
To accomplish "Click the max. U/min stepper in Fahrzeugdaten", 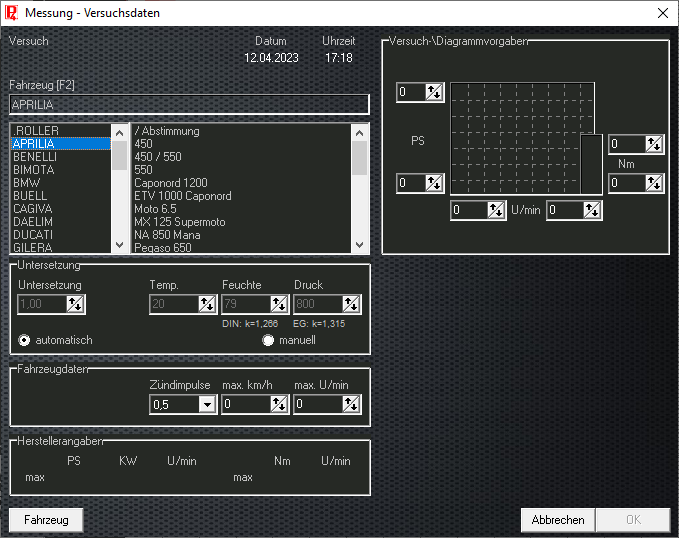I will coord(350,404).
